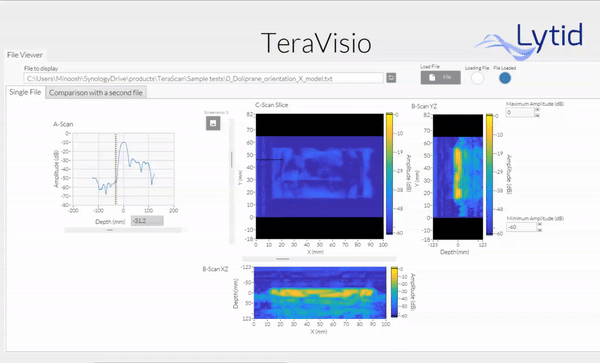The image size is (600, 363).
Task: Click the "A-Scan" graph title
Action: pos(63,124)
